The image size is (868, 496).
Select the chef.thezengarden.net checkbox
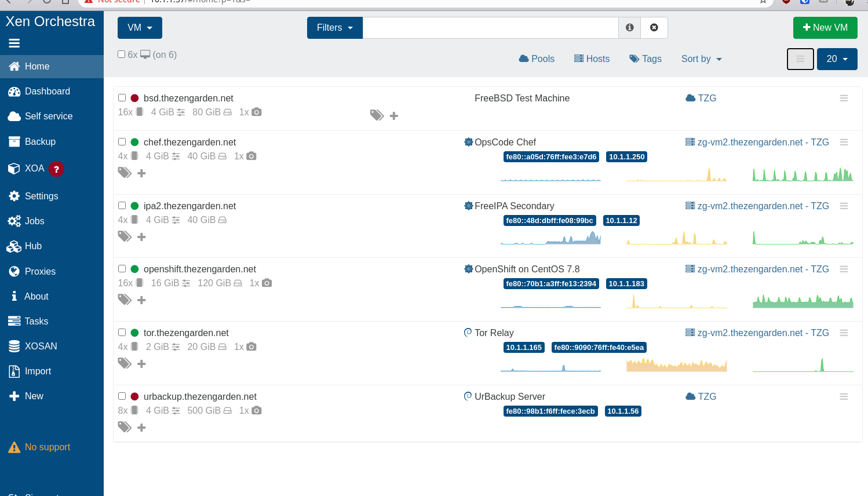(122, 142)
